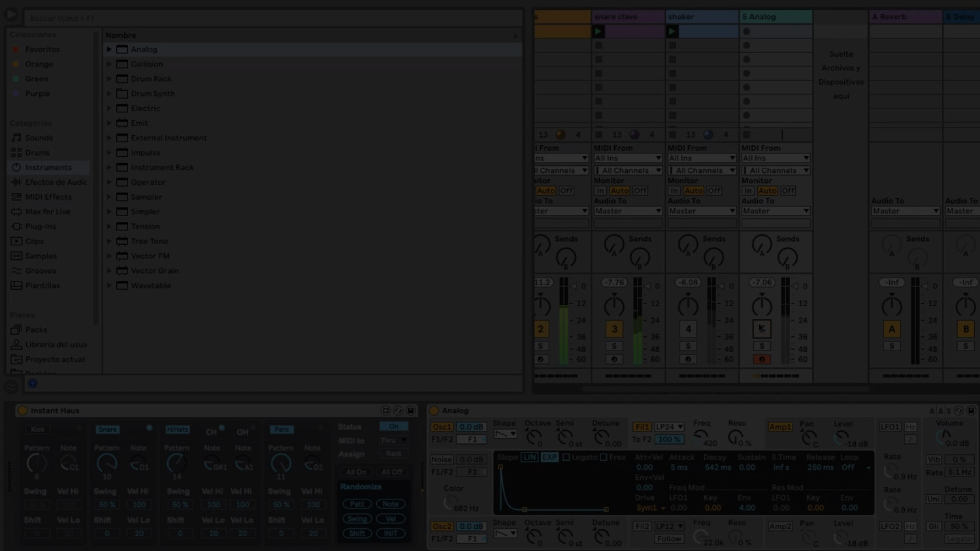Toggle Osc2 on in Analog
This screenshot has width=980, height=551.
click(x=442, y=526)
